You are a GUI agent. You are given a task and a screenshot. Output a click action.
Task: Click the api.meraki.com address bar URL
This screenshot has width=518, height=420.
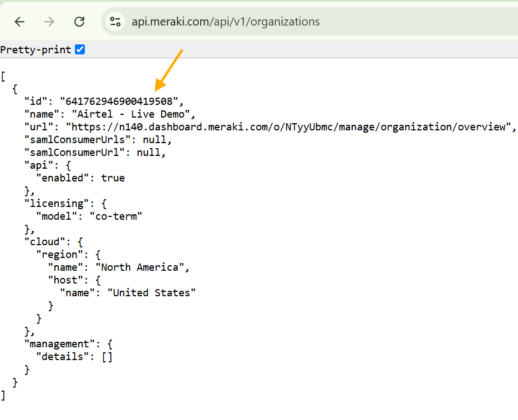(226, 22)
